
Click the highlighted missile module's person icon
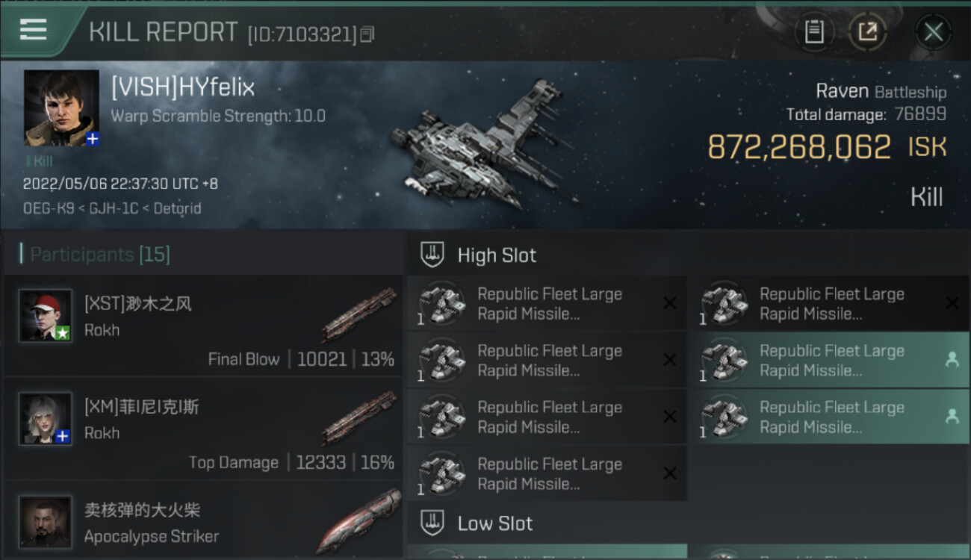coord(952,360)
